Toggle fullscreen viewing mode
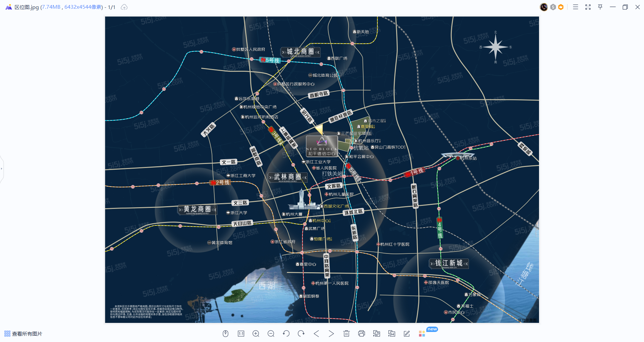644x342 pixels. click(x=588, y=7)
